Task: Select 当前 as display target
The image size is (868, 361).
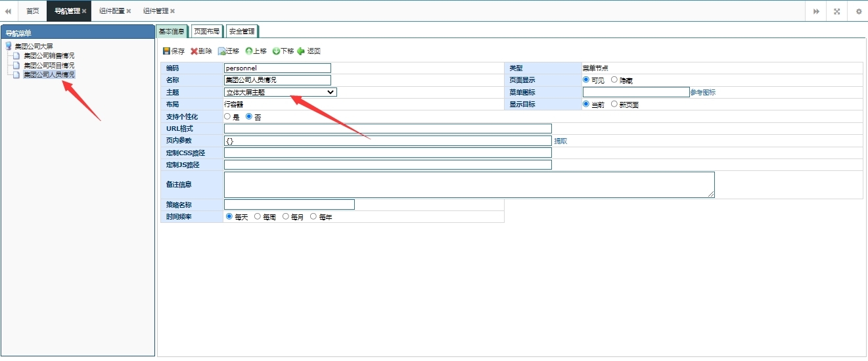Action: [x=586, y=104]
